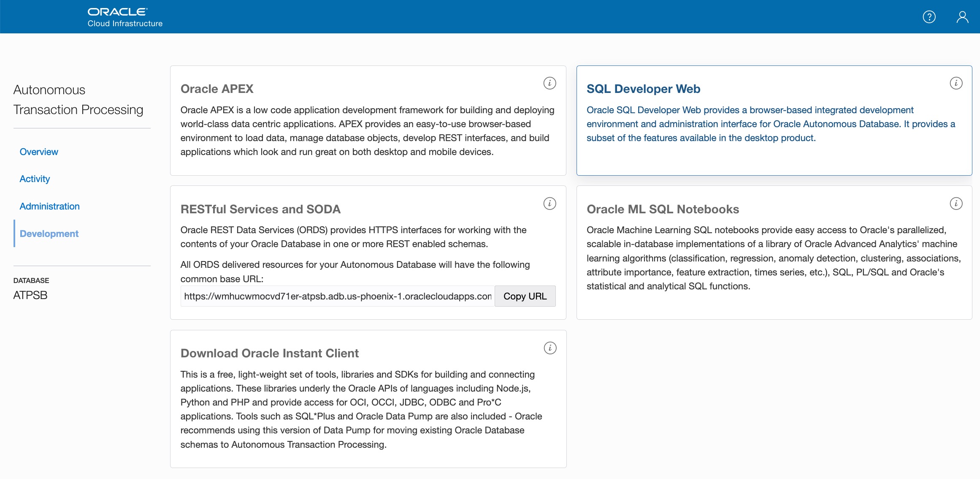Show info for Oracle APEX card
The image size is (980, 479).
tap(550, 83)
